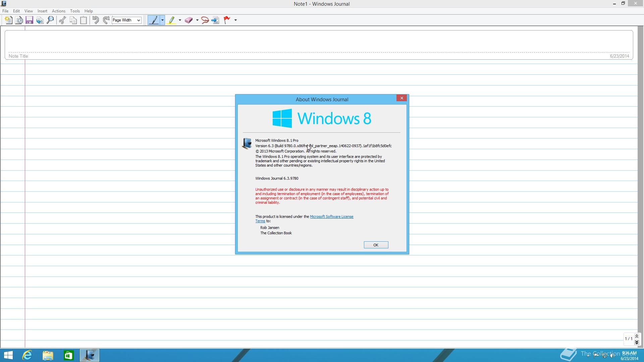Image resolution: width=644 pixels, height=362 pixels.
Task: Select the Pen tool
Action: point(154,20)
